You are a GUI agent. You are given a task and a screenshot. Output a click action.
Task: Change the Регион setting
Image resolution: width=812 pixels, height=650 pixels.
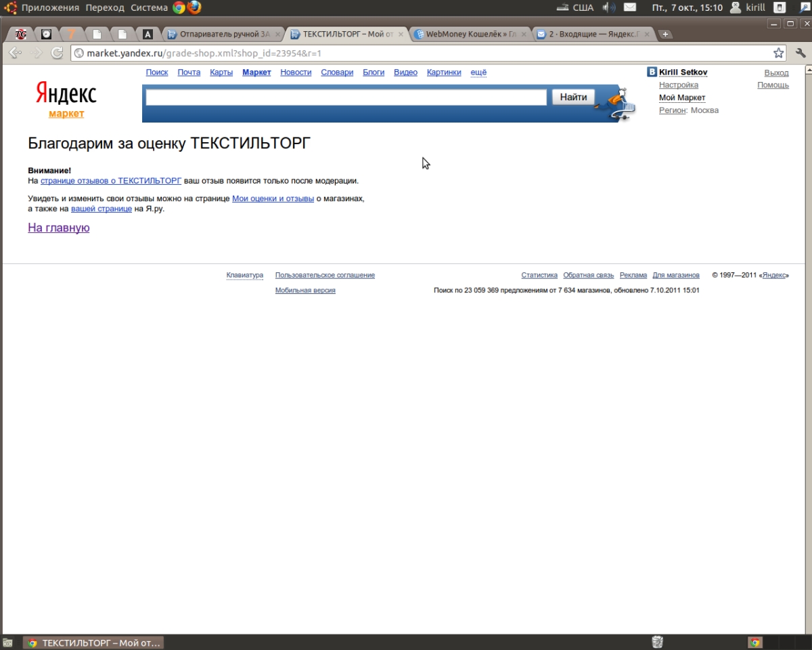pos(673,110)
